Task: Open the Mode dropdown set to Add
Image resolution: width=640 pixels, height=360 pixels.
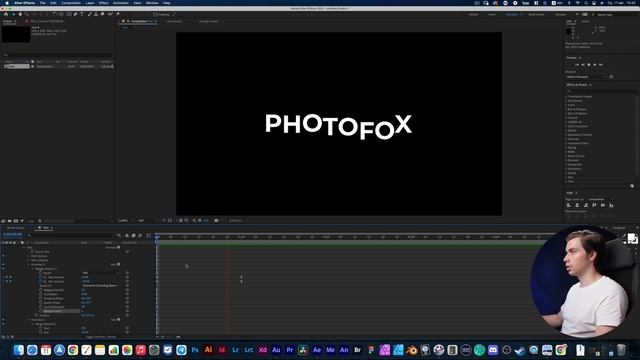Action: point(100,273)
